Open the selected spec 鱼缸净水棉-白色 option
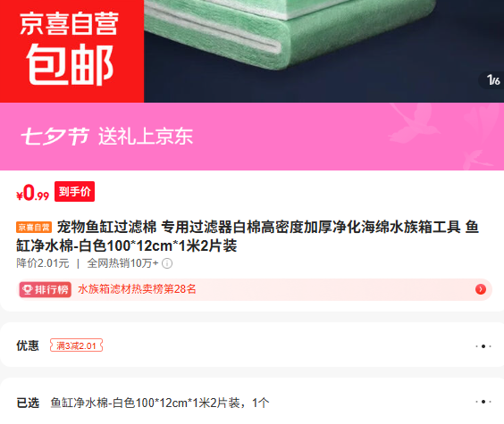 click(x=160, y=403)
